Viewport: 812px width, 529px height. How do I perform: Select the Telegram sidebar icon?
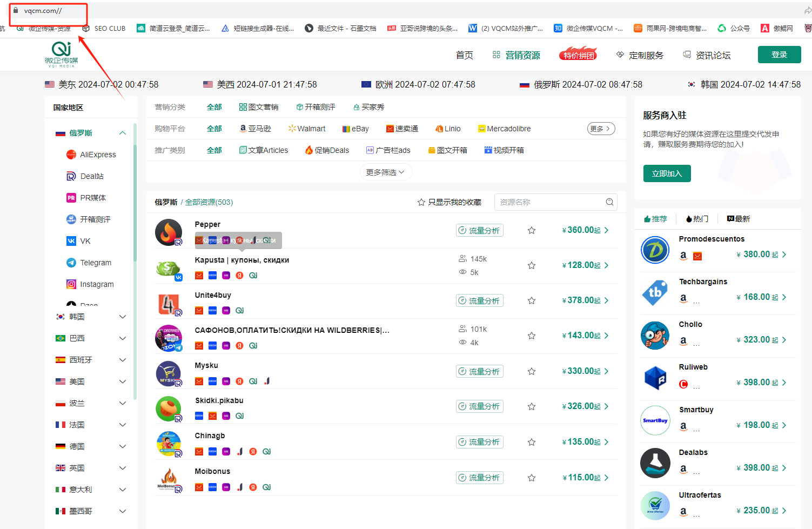click(x=71, y=263)
